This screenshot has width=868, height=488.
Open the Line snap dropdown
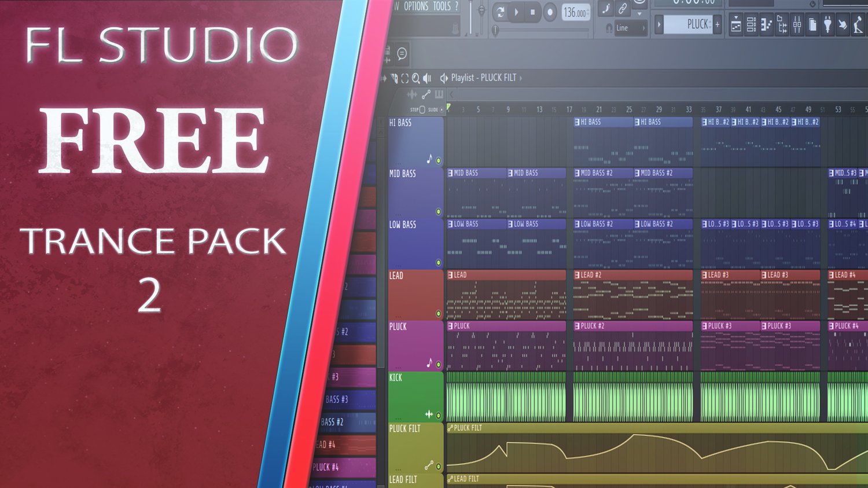(630, 28)
